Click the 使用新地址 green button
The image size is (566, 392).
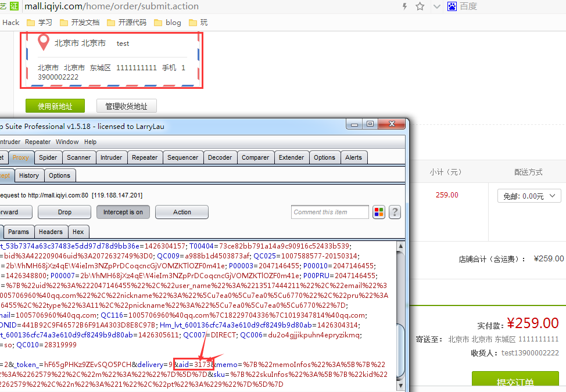pos(55,106)
